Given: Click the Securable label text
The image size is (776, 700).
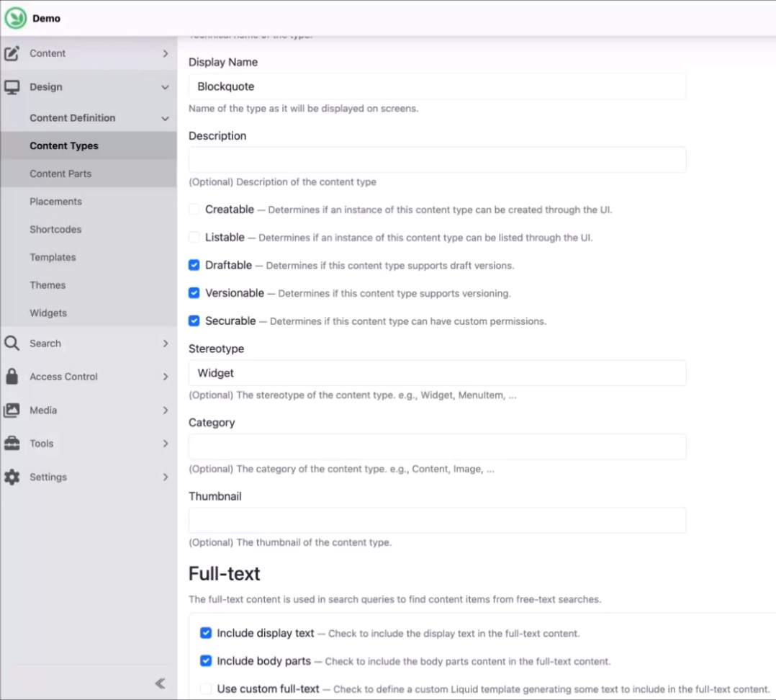Looking at the screenshot, I should (230, 320).
